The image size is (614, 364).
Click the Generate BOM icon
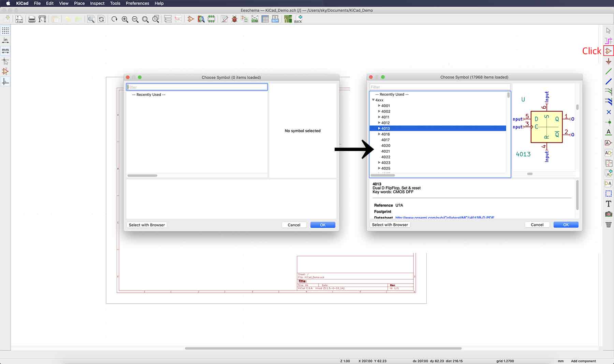coord(275,19)
